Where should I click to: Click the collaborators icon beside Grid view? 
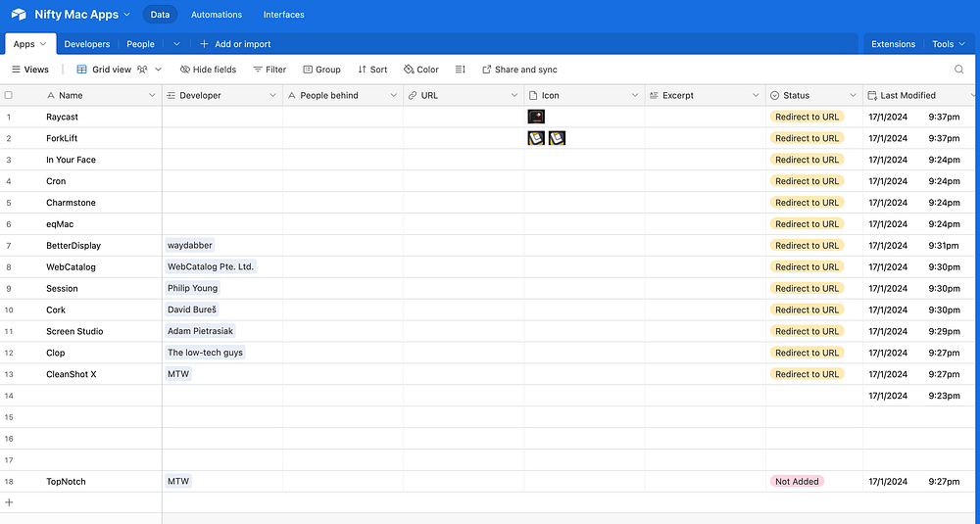tap(142, 70)
